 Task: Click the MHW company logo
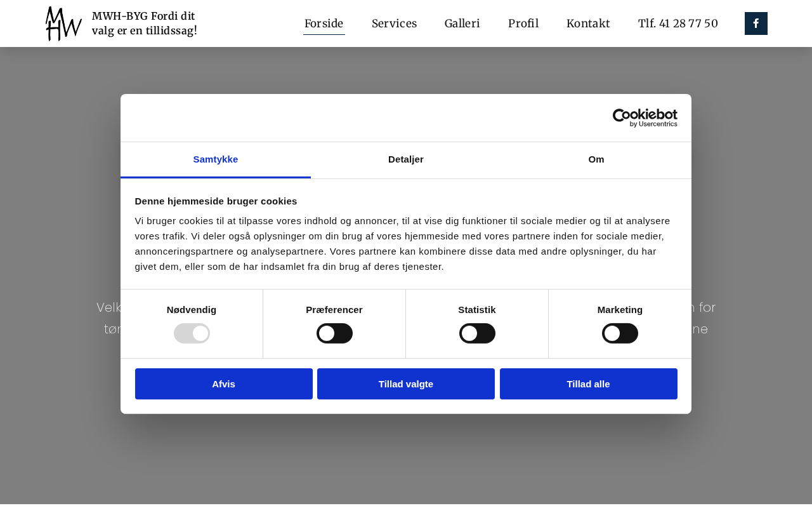click(63, 23)
